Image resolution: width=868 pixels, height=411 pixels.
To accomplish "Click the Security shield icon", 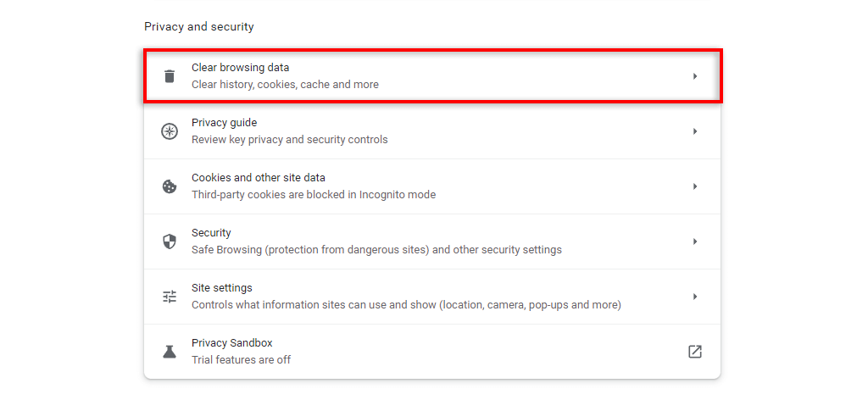I will click(x=170, y=242).
